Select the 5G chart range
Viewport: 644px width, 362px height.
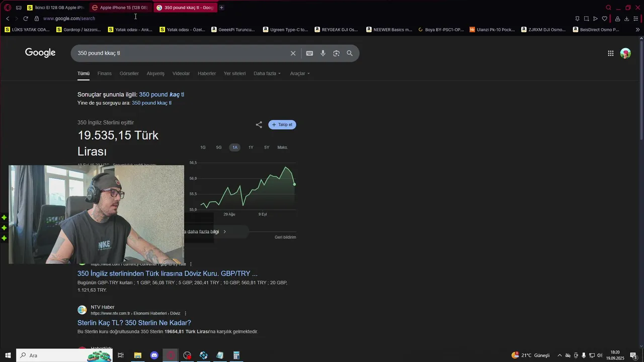(219, 147)
